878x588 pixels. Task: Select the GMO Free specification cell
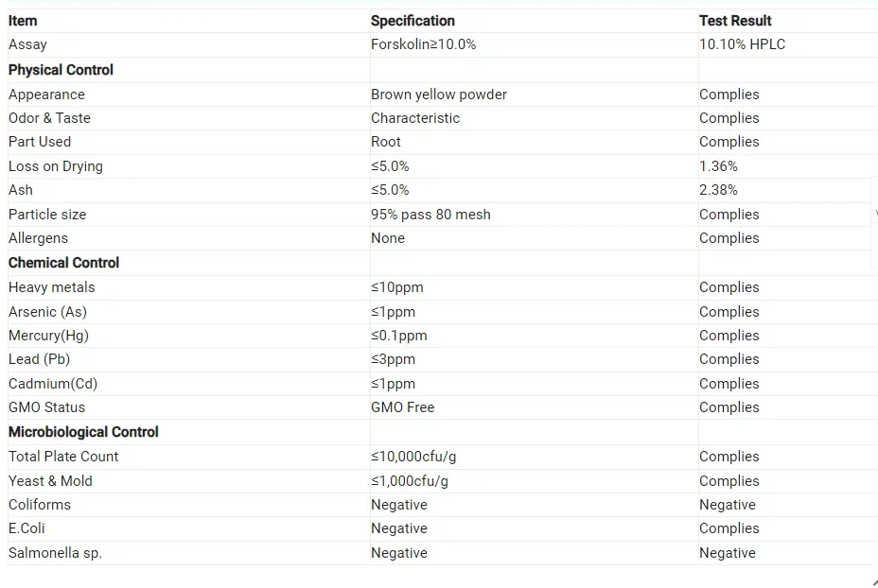tap(402, 407)
